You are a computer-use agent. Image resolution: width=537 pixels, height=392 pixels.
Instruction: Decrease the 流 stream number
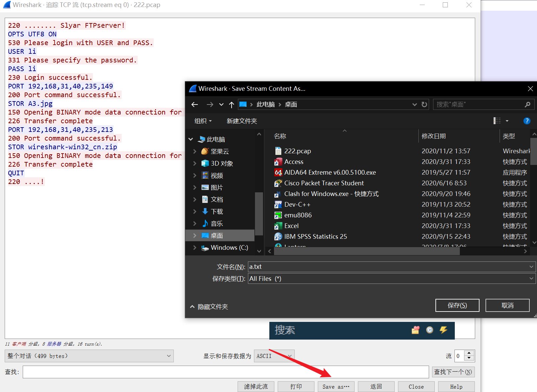[x=469, y=359]
